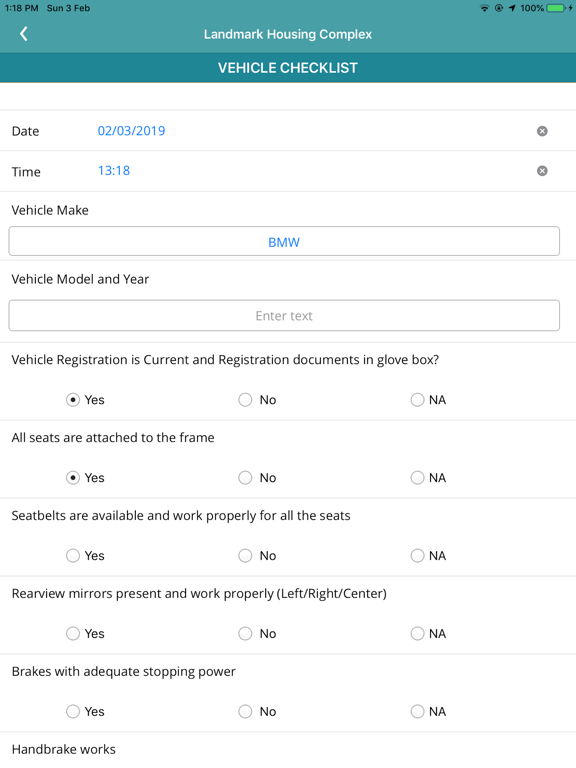Select Yes for Vehicle Registration is Current
This screenshot has width=576, height=768.
[x=73, y=400]
